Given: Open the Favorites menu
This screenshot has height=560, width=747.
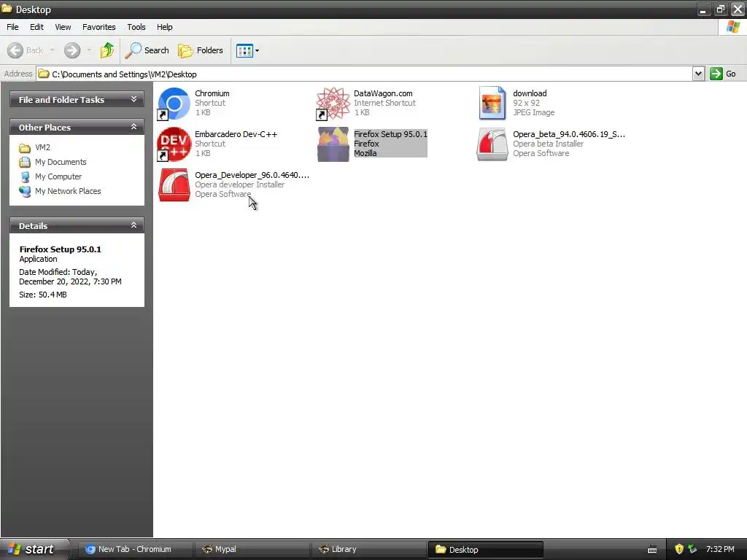Looking at the screenshot, I should [x=99, y=27].
